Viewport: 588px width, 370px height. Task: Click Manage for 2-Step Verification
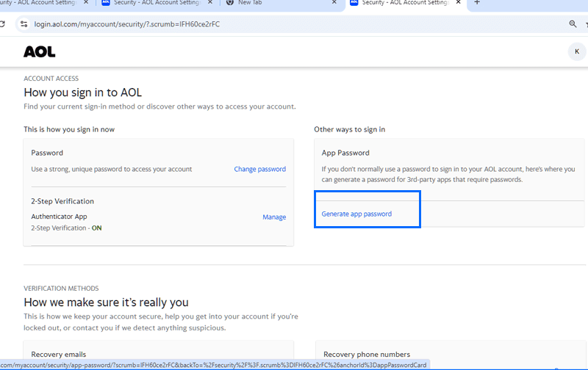tap(274, 217)
